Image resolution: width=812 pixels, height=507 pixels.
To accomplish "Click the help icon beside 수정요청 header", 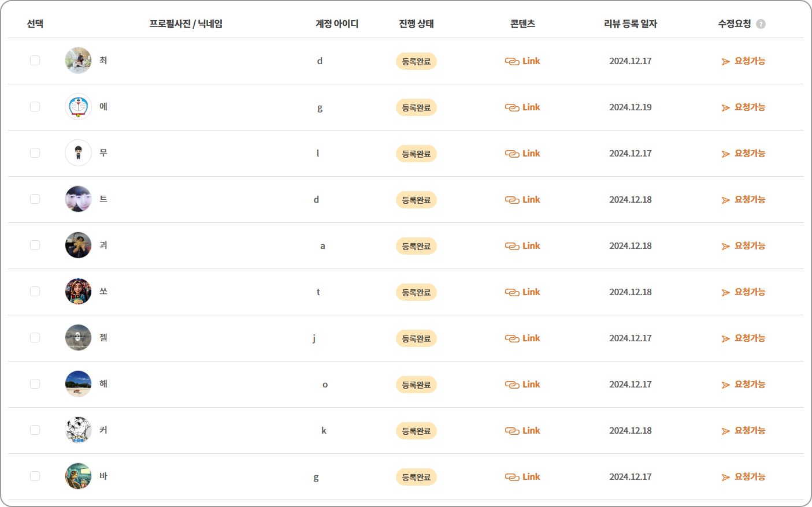I will pos(761,24).
